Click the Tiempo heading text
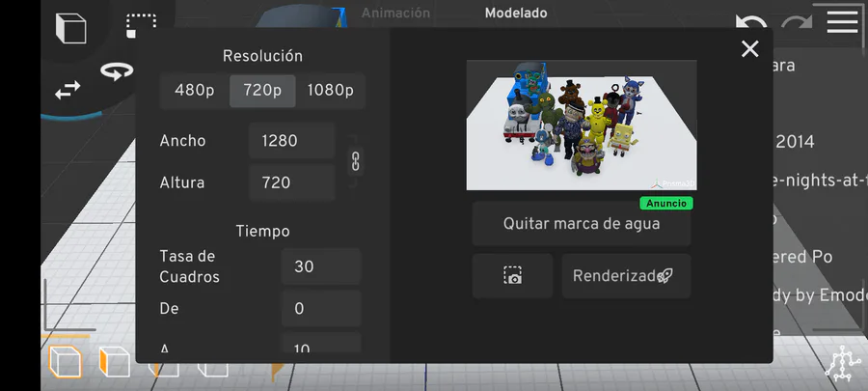Viewport: 868px width, 391px height. (262, 231)
